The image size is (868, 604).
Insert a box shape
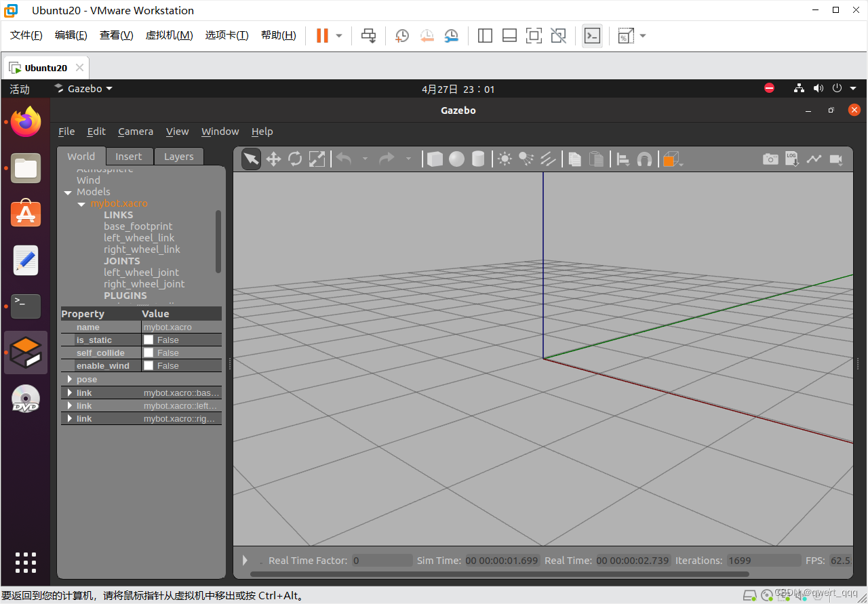pyautogui.click(x=435, y=159)
